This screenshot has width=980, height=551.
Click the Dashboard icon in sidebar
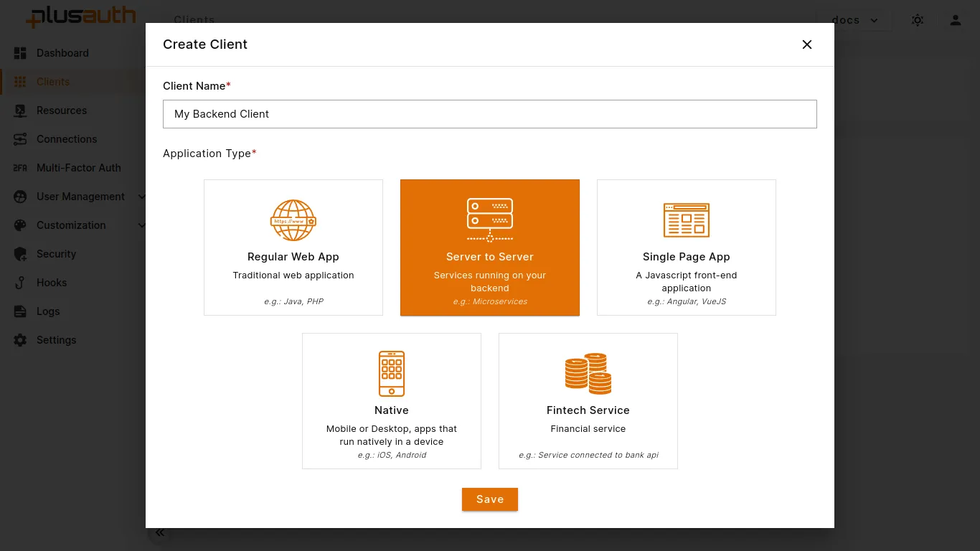click(20, 53)
